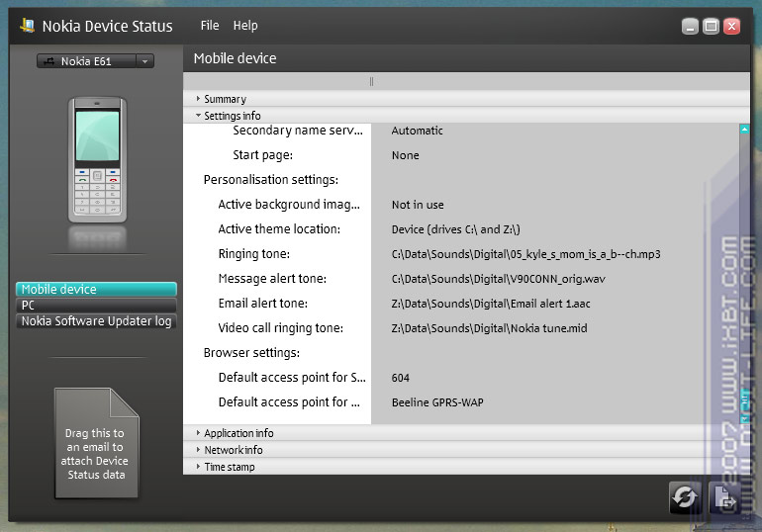Click the Device drives C:\ and Z:\ value
The image size is (762, 532).
click(x=456, y=229)
